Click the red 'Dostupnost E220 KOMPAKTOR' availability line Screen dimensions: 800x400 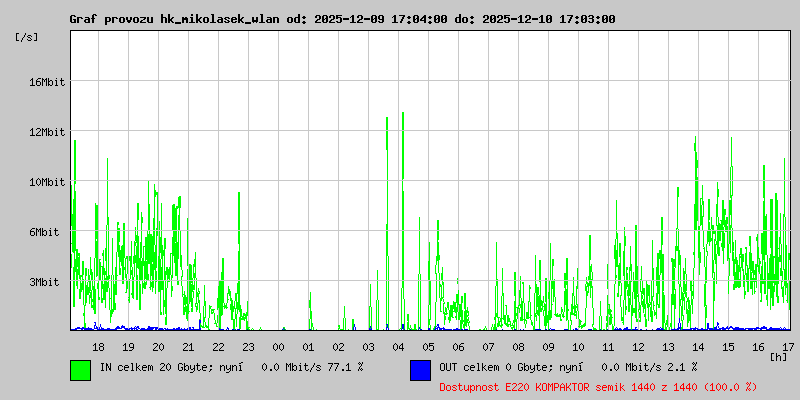pos(598,387)
